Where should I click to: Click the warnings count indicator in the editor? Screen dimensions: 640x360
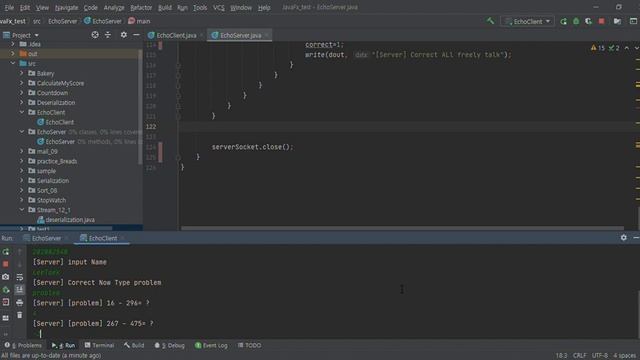[598, 48]
